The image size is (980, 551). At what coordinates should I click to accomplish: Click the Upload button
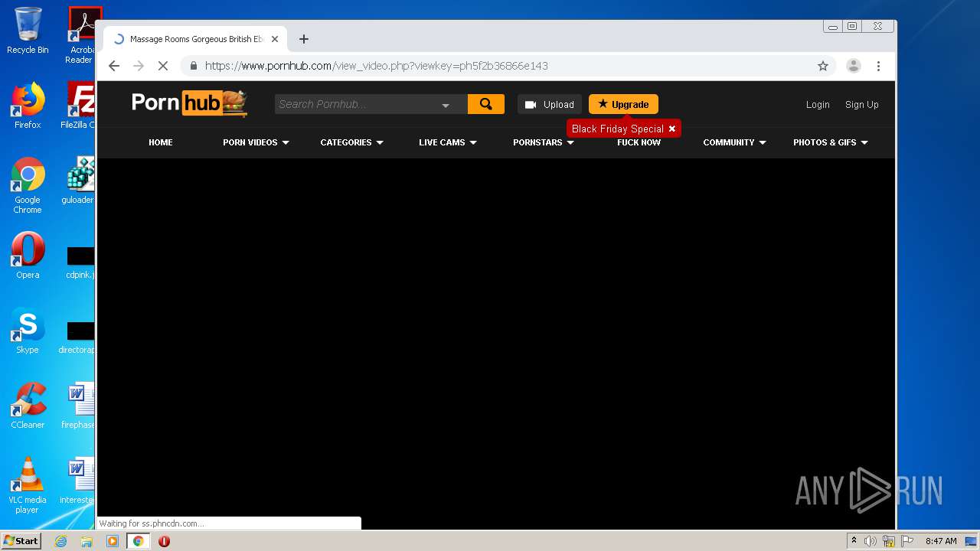[x=549, y=104]
